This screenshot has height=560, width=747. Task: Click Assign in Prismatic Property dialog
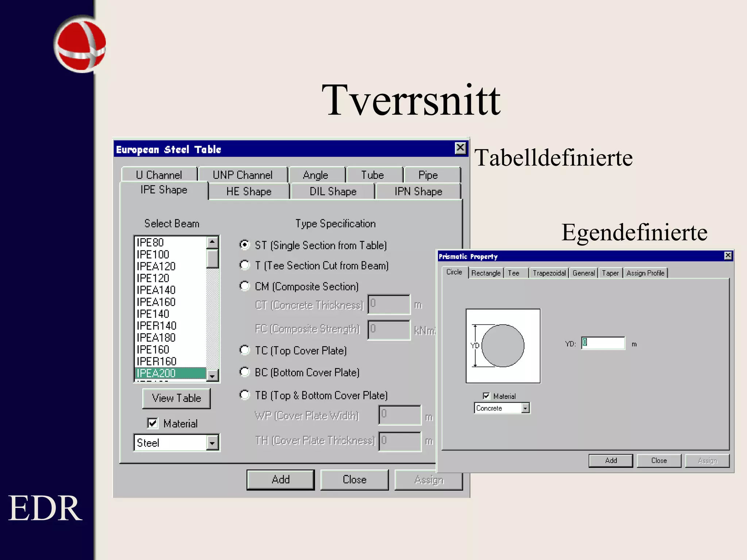coord(708,460)
